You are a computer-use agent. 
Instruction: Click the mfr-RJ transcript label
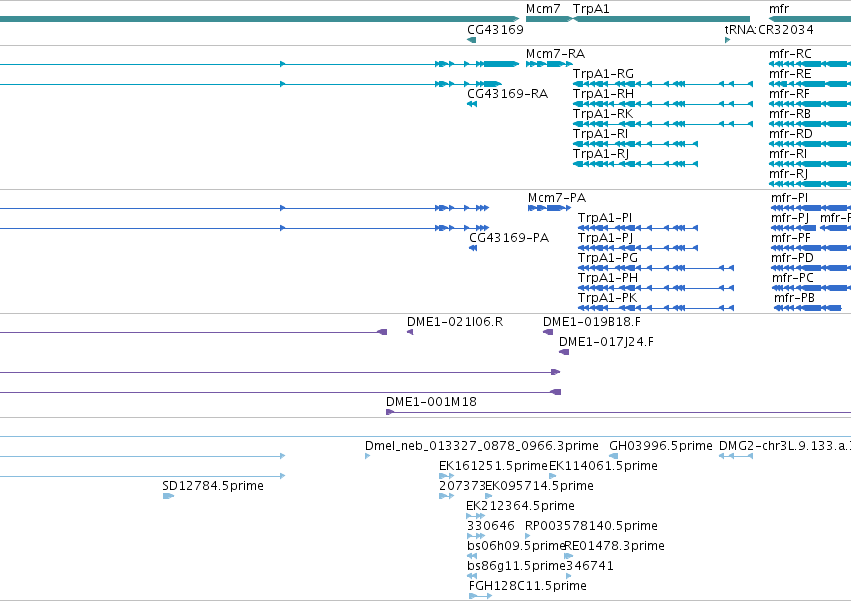pos(788,174)
